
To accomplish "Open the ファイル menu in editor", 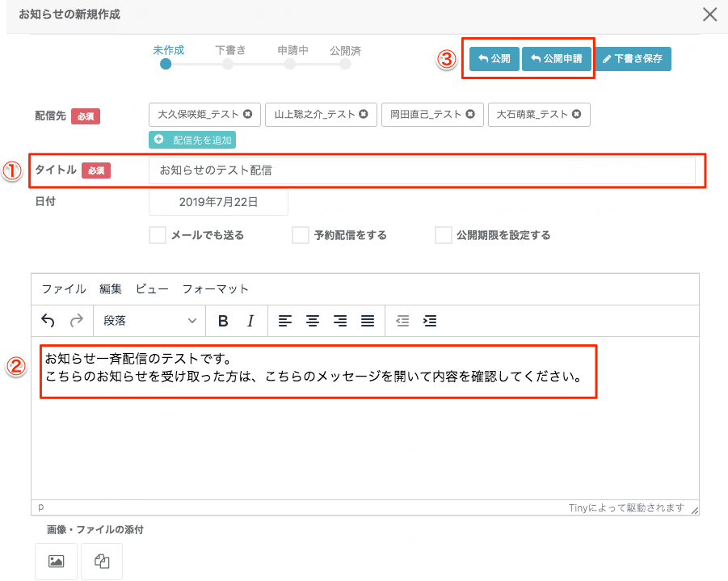I will point(64,288).
